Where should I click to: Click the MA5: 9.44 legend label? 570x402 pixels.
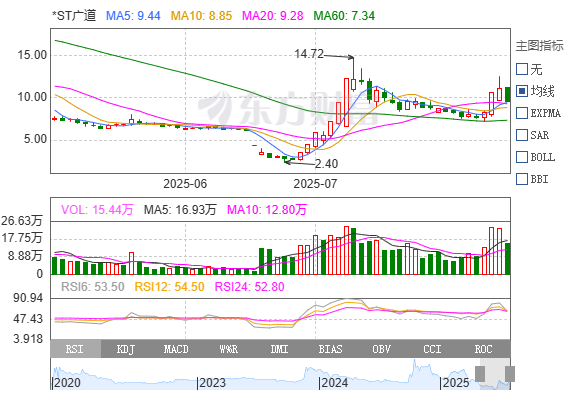(133, 16)
